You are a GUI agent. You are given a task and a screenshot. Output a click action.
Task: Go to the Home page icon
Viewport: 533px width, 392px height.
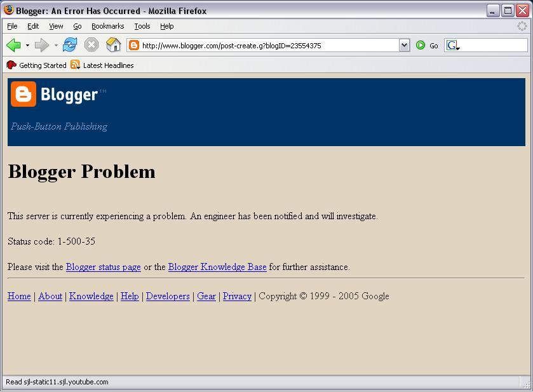click(x=113, y=45)
